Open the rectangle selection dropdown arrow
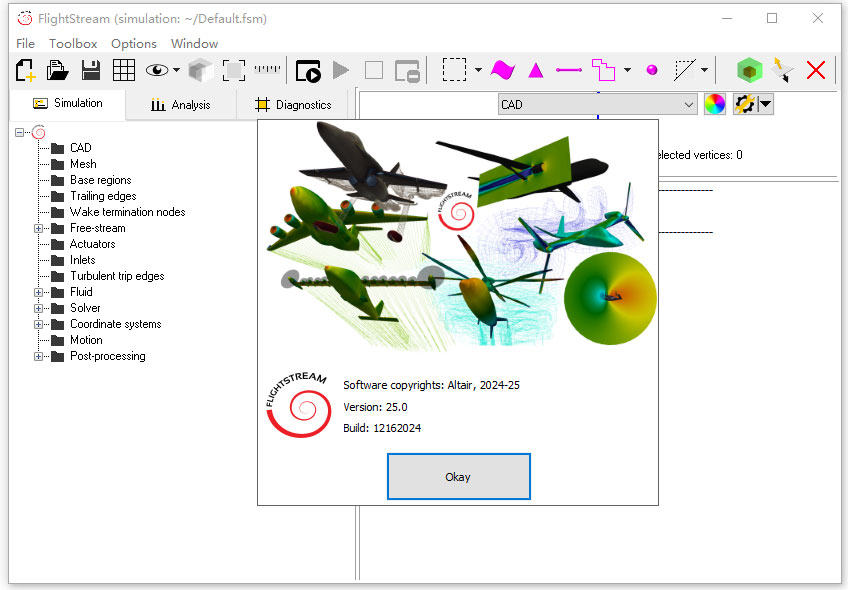 click(478, 70)
